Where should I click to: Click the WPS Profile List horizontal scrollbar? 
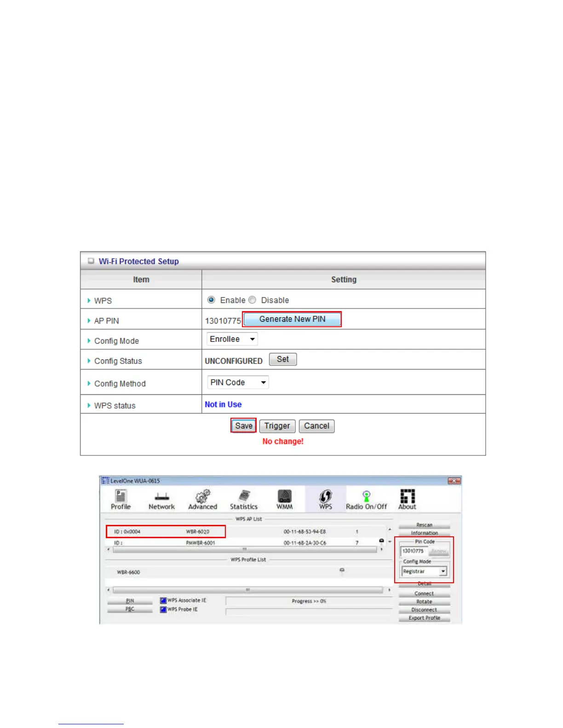(x=248, y=590)
